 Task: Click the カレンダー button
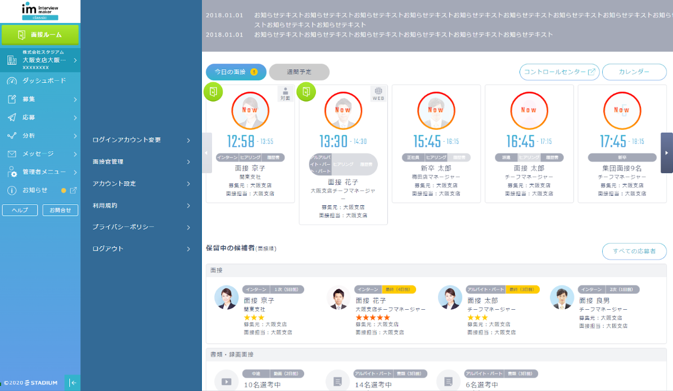[x=634, y=72]
